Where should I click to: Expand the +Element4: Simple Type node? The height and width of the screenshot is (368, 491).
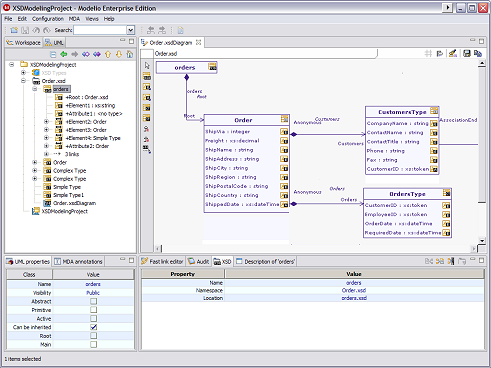(46, 138)
